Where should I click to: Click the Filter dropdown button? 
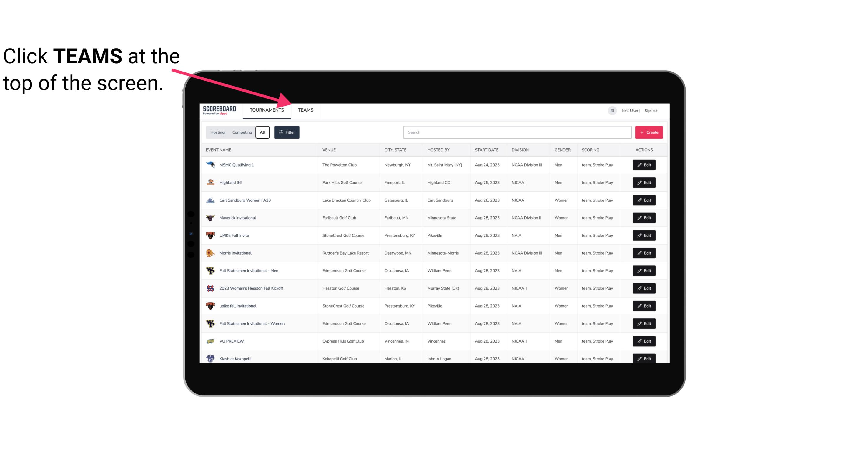point(287,132)
